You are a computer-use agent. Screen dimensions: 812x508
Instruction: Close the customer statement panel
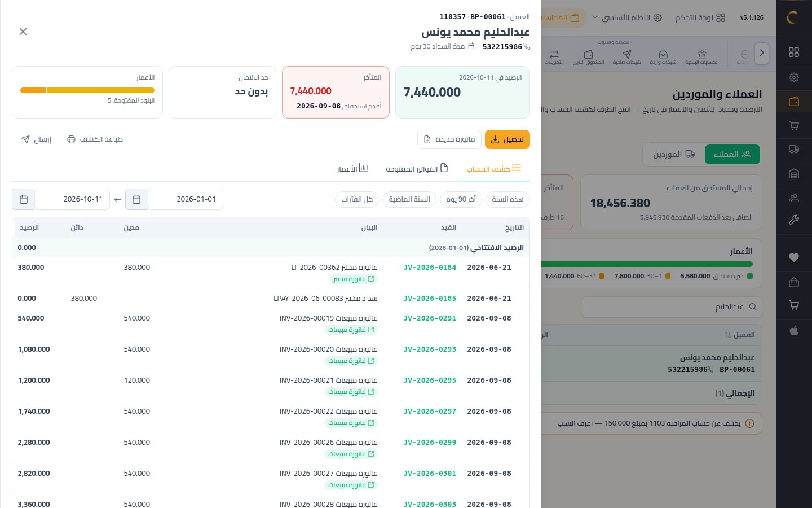click(23, 32)
